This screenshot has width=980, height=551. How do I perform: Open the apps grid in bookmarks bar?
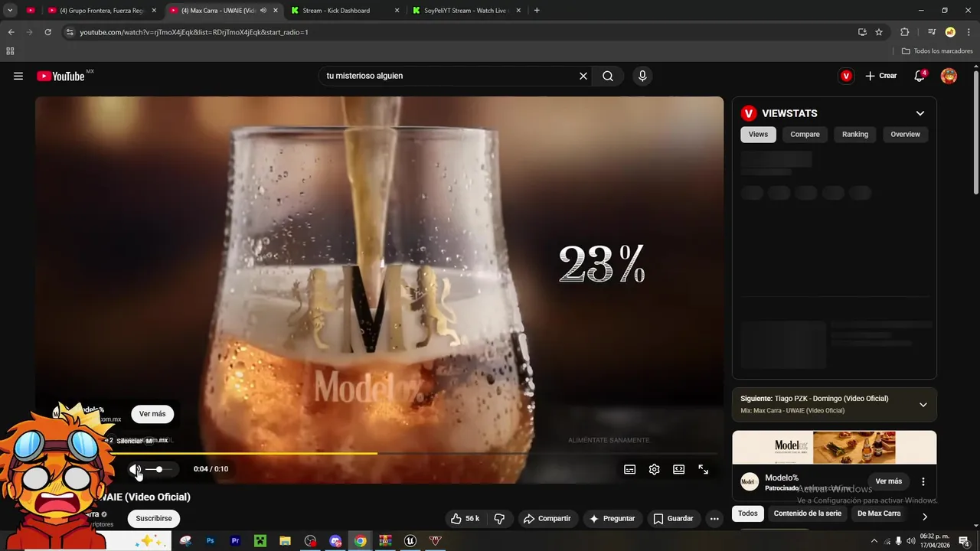[x=10, y=51]
